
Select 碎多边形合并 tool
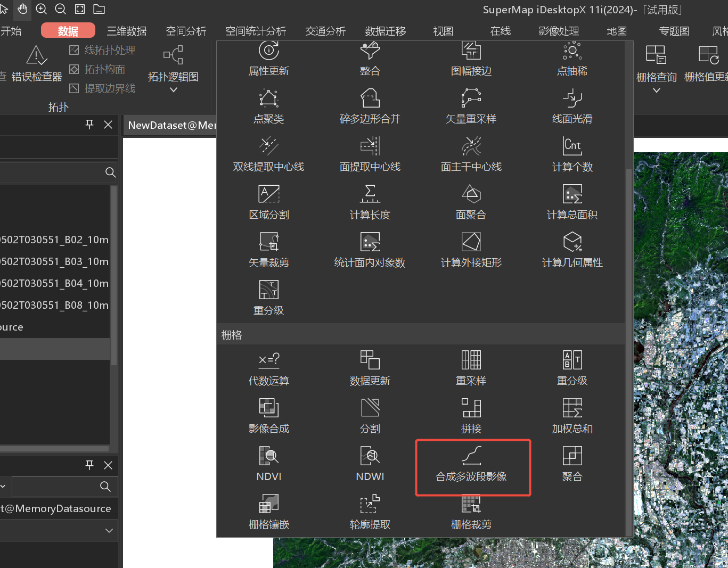pos(370,107)
